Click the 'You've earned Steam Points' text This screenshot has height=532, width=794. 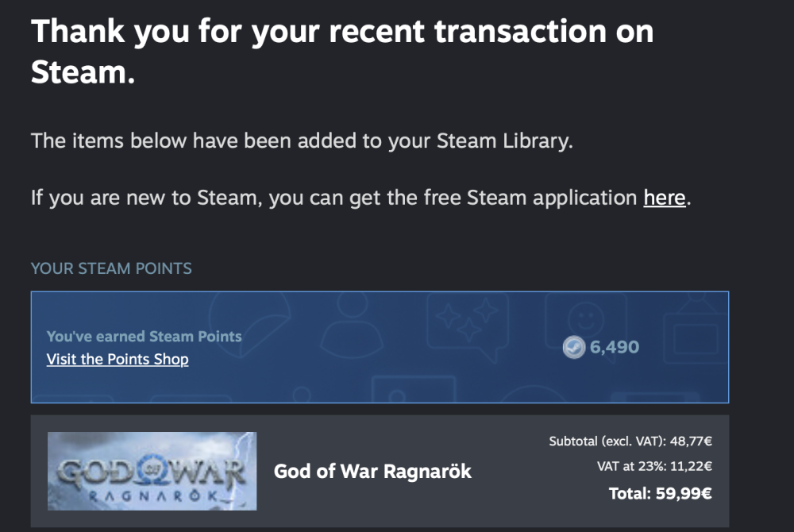point(144,336)
